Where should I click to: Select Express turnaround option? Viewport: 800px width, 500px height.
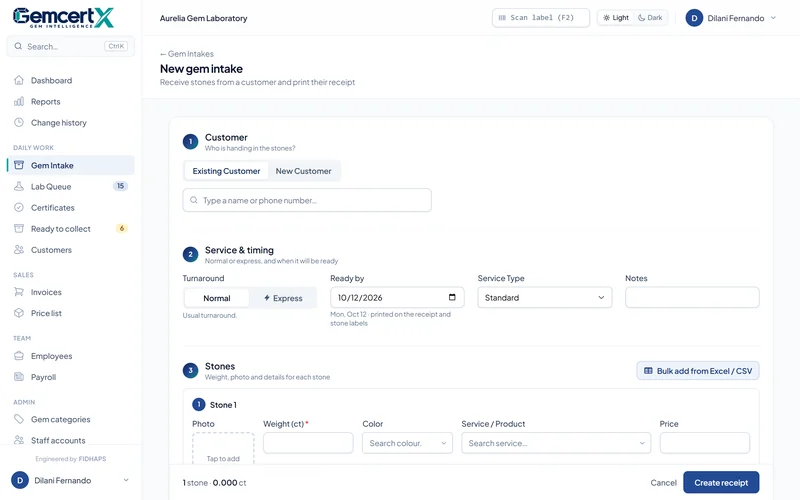click(x=283, y=298)
